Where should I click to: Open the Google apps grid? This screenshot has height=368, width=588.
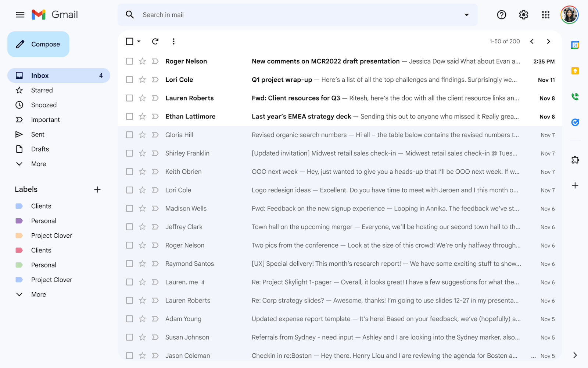pyautogui.click(x=545, y=15)
